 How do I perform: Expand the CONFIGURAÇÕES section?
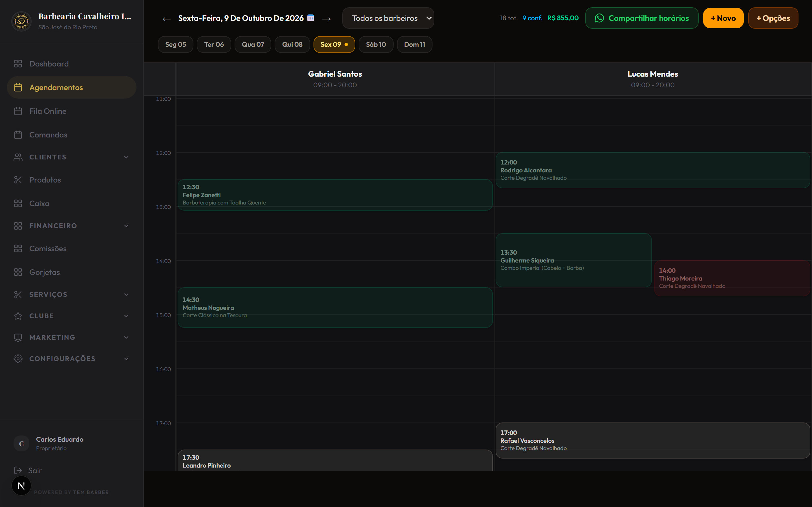coord(71,359)
